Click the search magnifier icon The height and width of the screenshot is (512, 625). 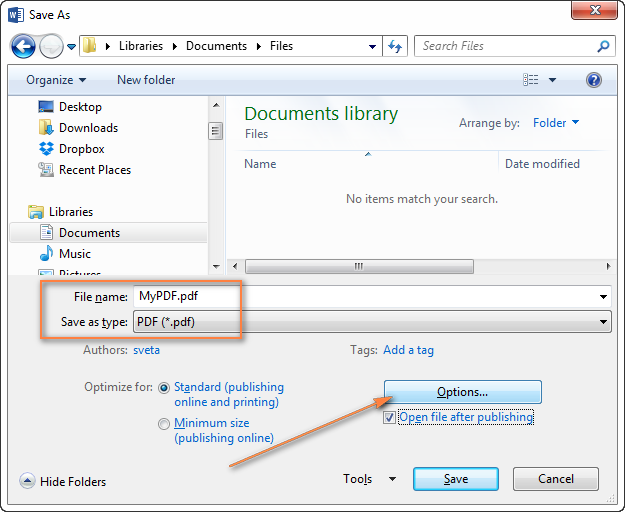(603, 46)
